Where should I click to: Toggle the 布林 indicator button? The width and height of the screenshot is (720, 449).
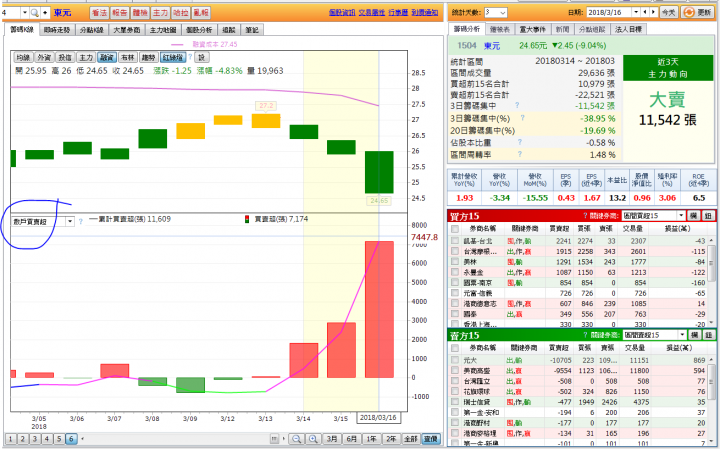(x=127, y=57)
